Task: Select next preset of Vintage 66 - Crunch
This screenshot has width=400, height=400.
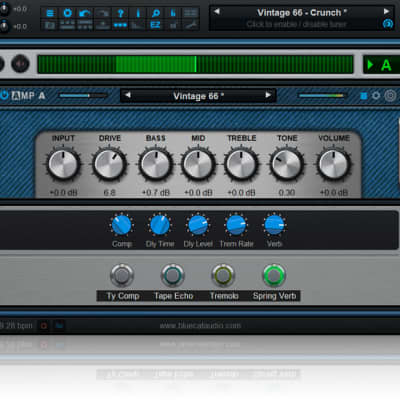Action: pos(386,11)
